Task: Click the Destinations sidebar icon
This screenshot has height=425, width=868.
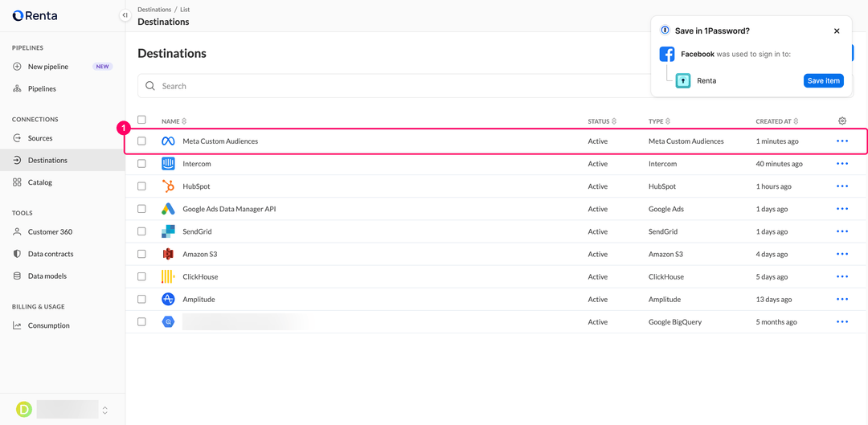Action: (17, 161)
